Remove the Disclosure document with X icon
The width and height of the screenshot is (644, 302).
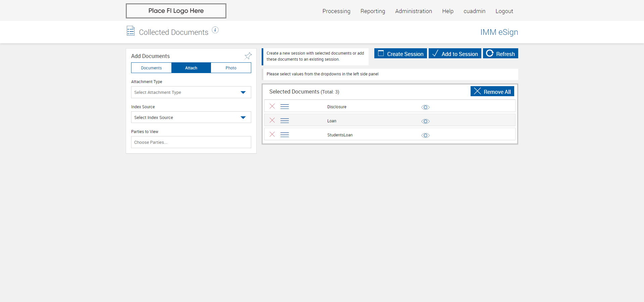pyautogui.click(x=272, y=106)
